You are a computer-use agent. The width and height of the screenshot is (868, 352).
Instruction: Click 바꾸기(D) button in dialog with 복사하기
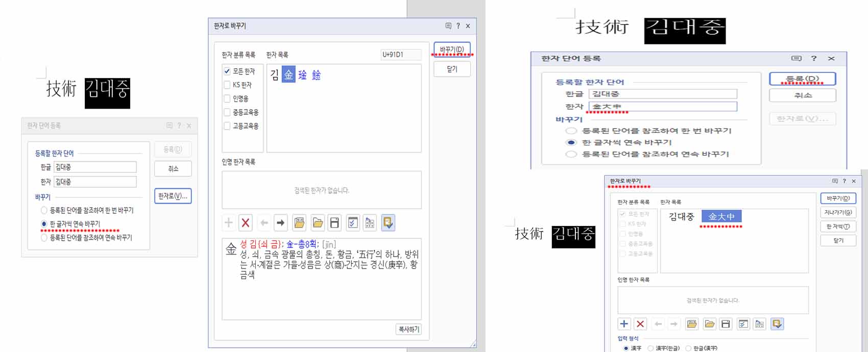[x=452, y=49]
